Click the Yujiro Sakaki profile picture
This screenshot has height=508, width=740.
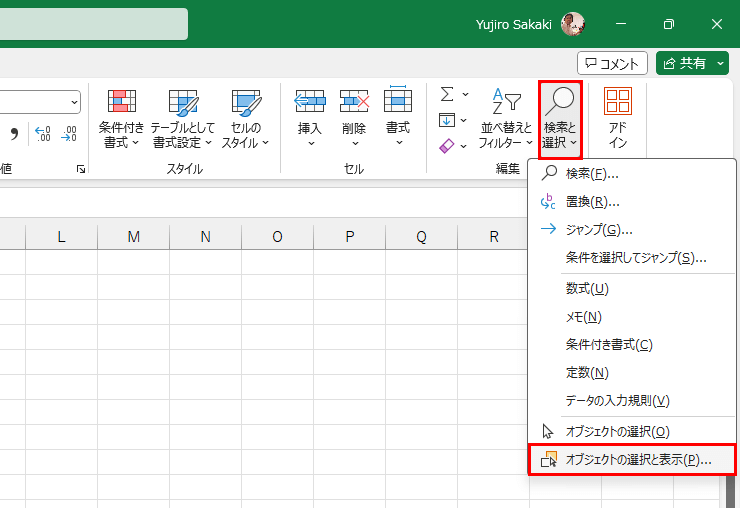pos(572,24)
